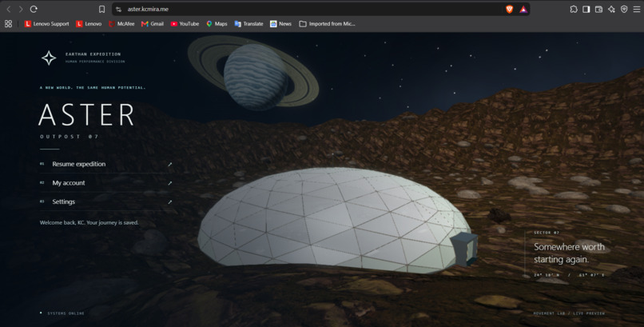Viewport: 644px width, 327px height.
Task: Open the Extensions puzzle icon
Action: [x=574, y=9]
